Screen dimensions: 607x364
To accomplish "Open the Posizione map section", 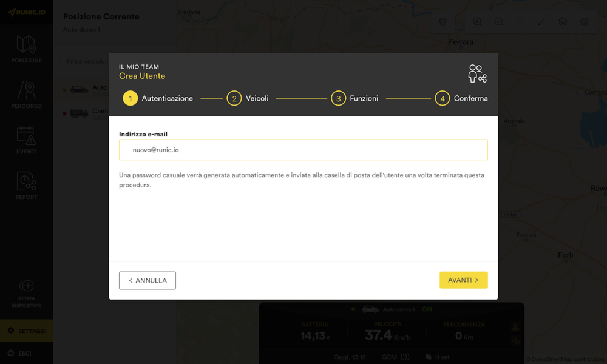I will tap(26, 49).
